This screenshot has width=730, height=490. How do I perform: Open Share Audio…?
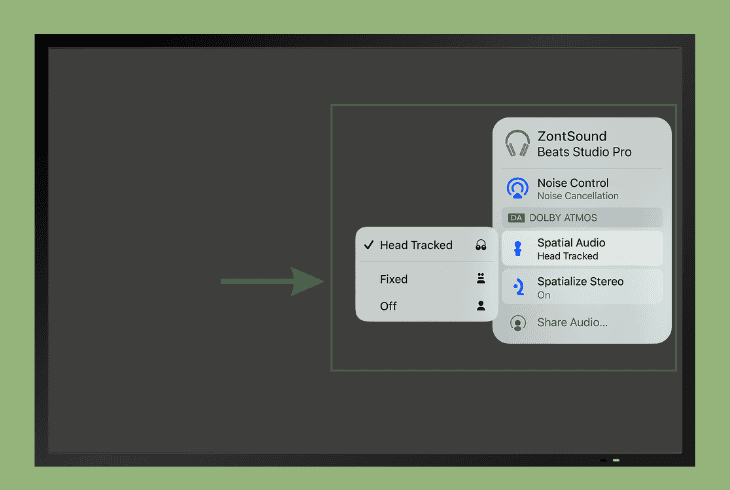(x=582, y=322)
